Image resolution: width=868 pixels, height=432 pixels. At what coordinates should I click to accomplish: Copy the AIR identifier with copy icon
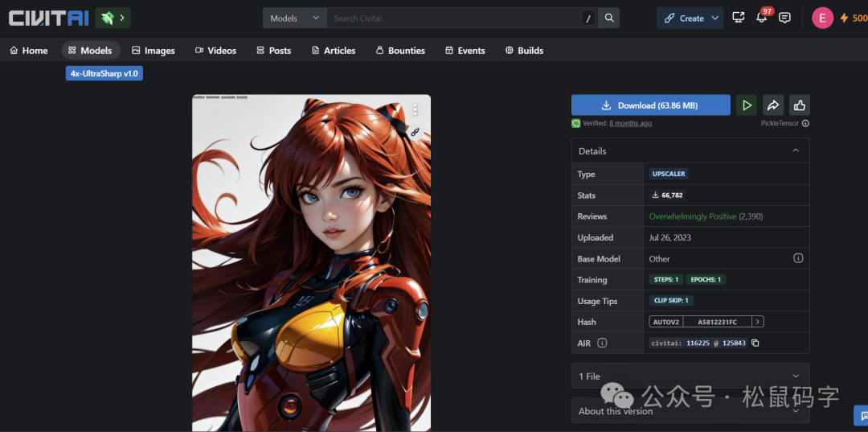tap(755, 343)
